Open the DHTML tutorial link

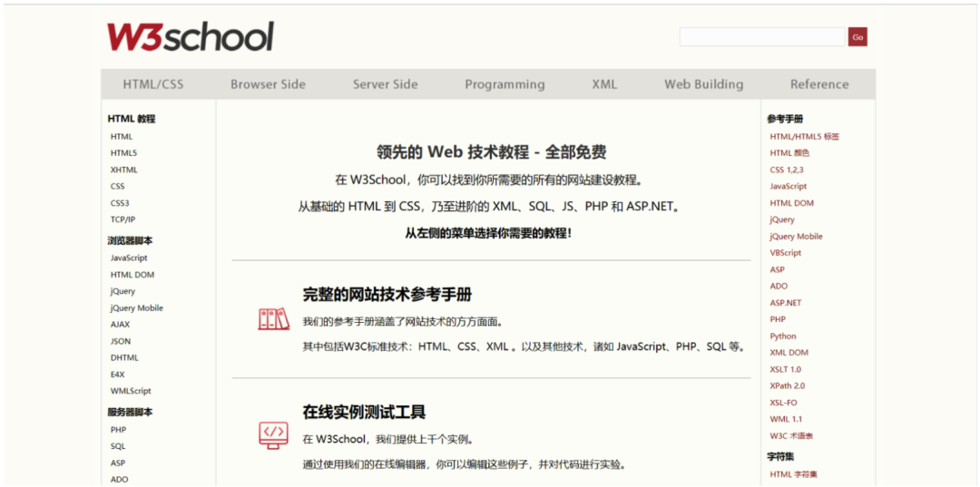[x=124, y=357]
